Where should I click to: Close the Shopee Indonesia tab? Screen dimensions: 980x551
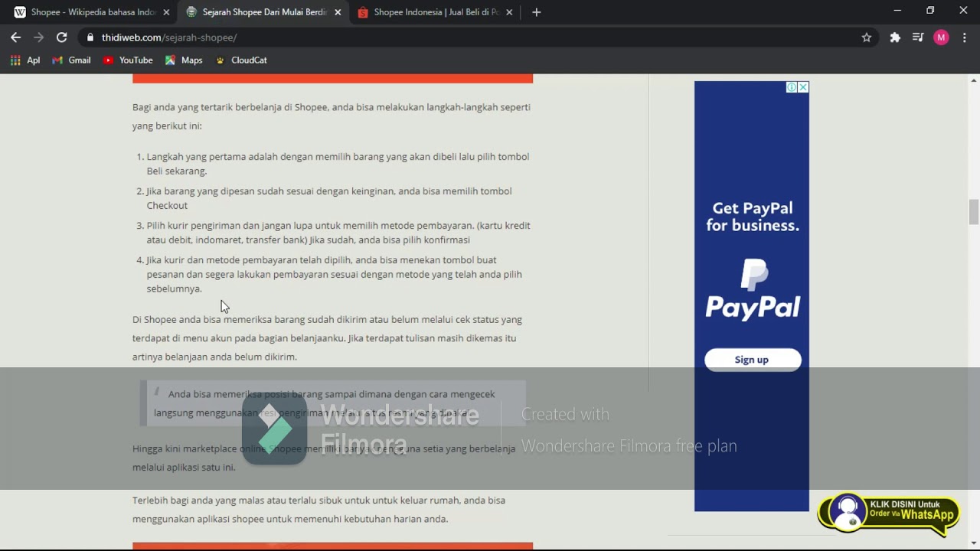[509, 12]
